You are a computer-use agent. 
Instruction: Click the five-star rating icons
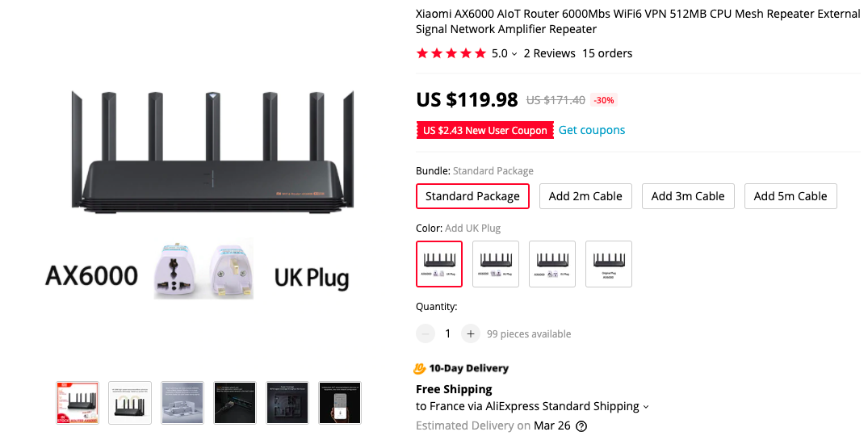(451, 53)
